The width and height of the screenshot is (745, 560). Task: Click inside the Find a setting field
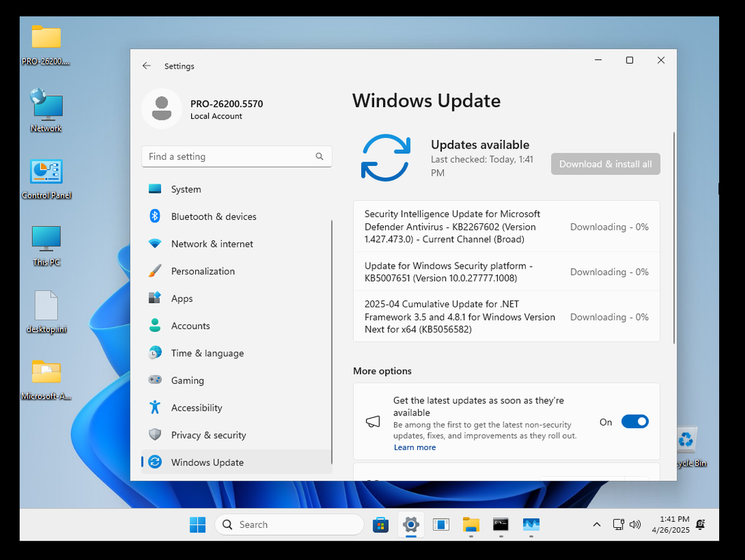coord(236,156)
